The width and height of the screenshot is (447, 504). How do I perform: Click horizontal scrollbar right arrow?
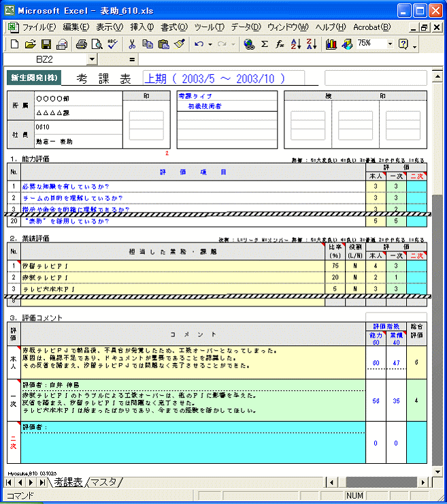coord(423,482)
